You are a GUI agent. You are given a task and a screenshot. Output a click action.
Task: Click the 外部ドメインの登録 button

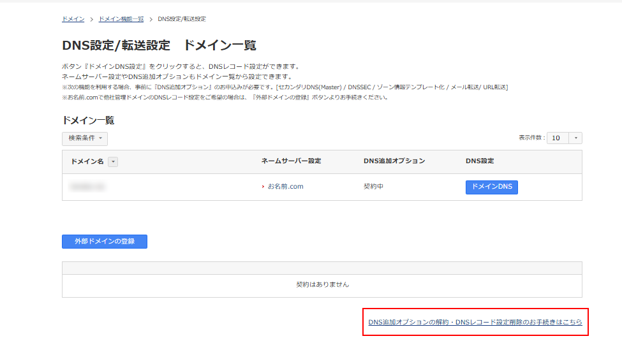click(105, 242)
